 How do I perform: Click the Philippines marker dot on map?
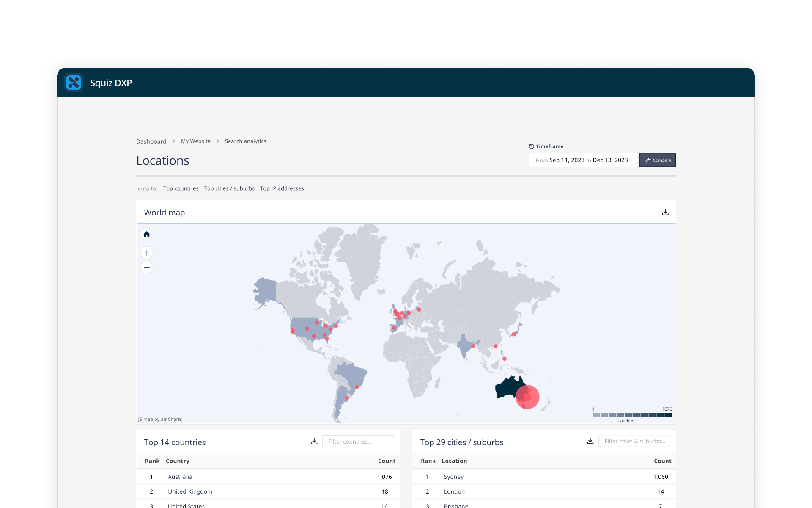(505, 359)
